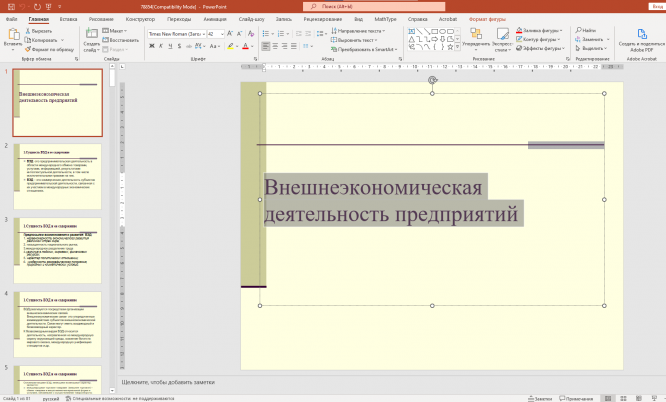Toggle italic formatting (К)
The height and width of the screenshot is (402, 666).
pos(160,46)
